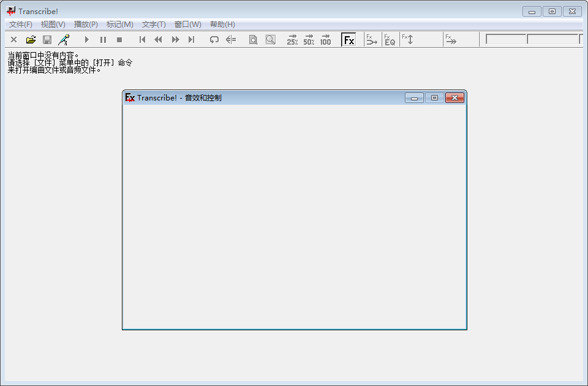
Task: Click the first toolbar status field
Action: coord(507,39)
